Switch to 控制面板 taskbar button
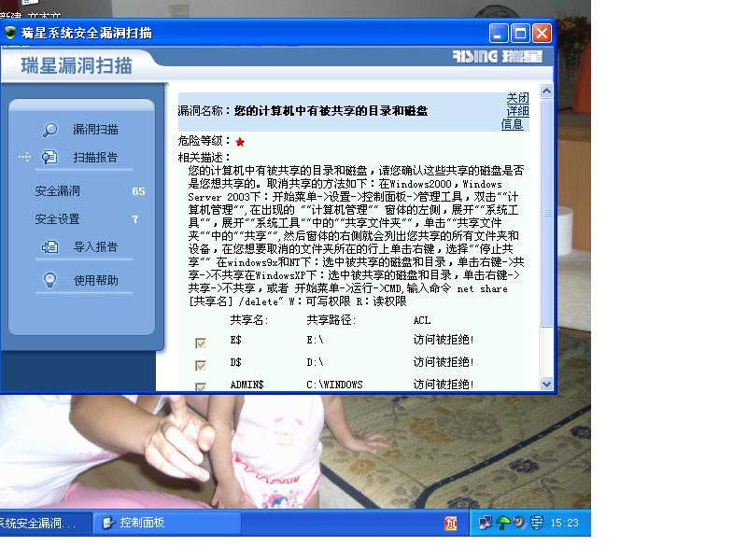 pyautogui.click(x=167, y=523)
